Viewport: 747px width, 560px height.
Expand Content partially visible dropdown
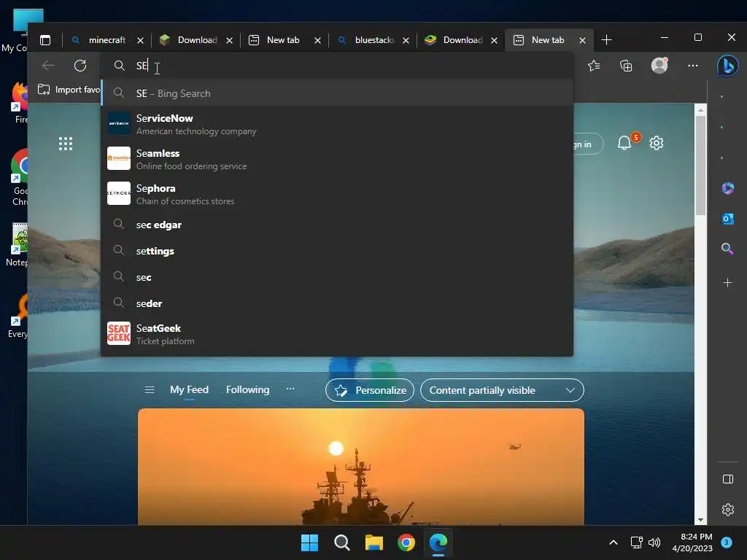point(502,390)
